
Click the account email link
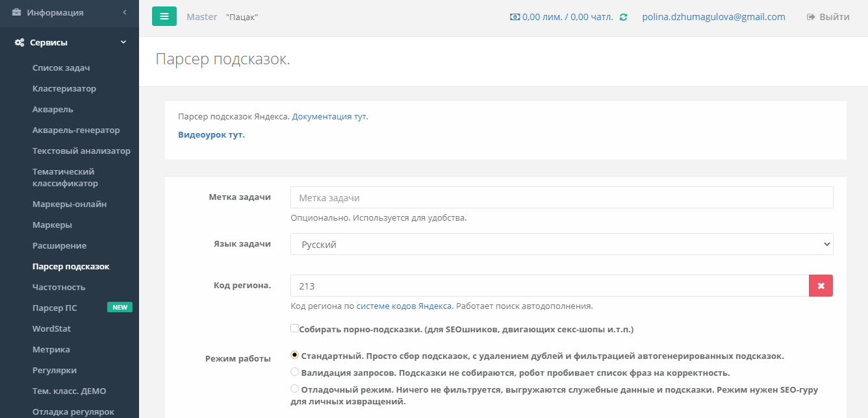(x=713, y=18)
